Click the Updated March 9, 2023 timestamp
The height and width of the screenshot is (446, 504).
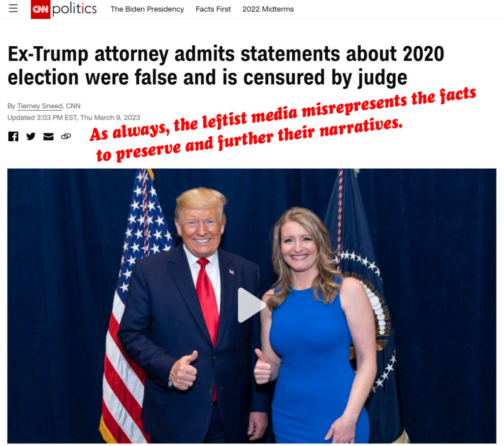[x=74, y=117]
